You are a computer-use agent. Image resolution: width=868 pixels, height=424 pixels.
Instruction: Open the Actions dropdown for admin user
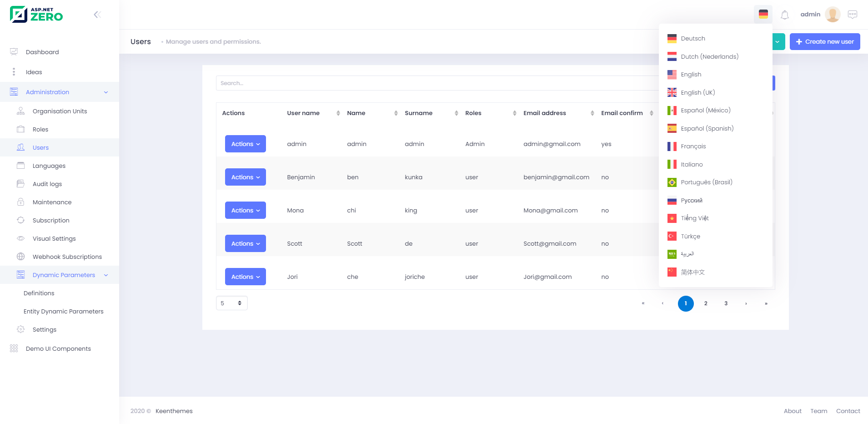coord(245,144)
